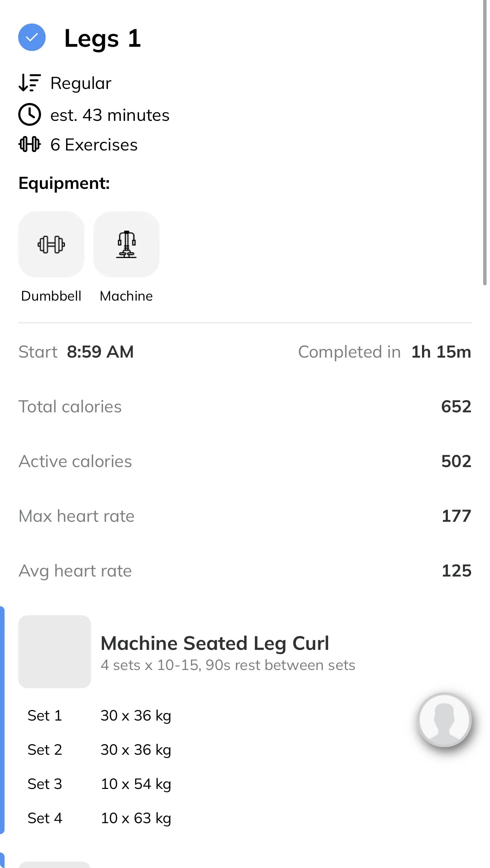Image resolution: width=490 pixels, height=868 pixels.
Task: Open the floating profile avatar button
Action: point(444,719)
